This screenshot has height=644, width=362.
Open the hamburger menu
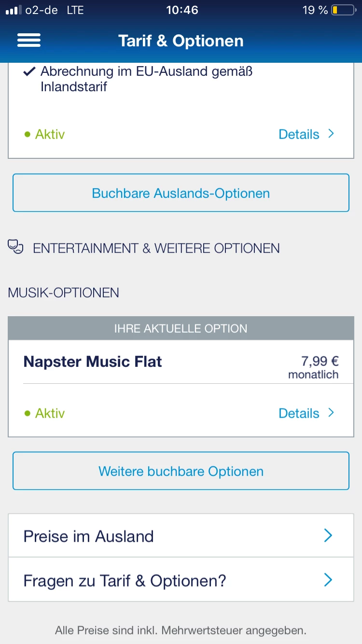[x=29, y=41]
